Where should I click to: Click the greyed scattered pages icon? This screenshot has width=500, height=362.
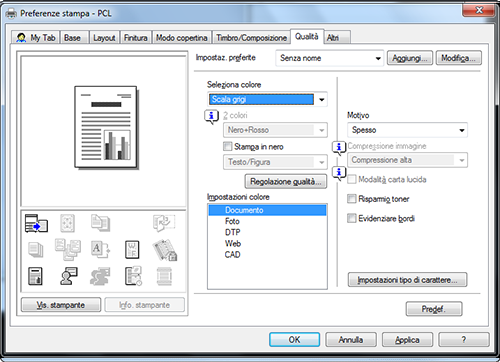click(x=68, y=249)
